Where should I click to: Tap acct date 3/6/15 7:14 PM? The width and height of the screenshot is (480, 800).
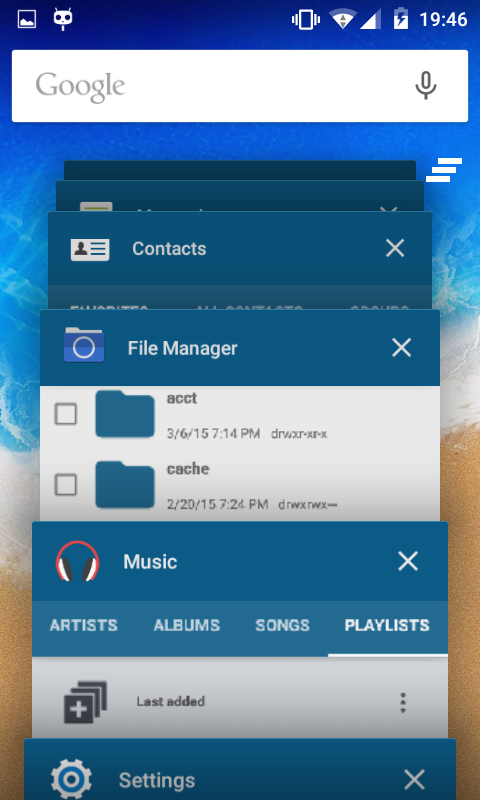point(213,434)
